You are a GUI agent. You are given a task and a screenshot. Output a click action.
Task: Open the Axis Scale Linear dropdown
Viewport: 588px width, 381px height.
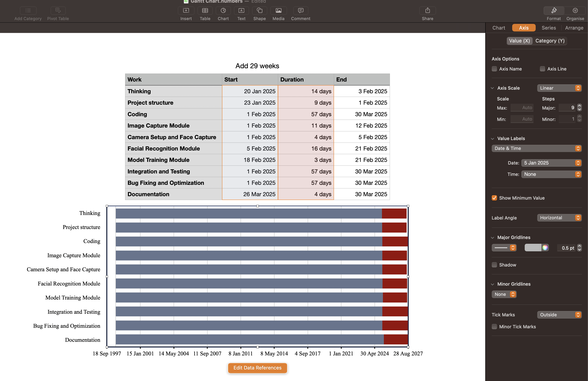click(x=559, y=88)
